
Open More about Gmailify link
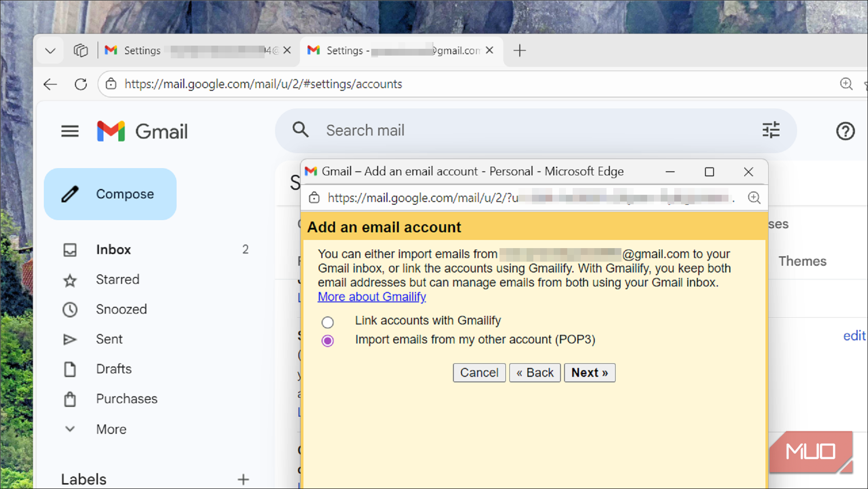click(372, 297)
